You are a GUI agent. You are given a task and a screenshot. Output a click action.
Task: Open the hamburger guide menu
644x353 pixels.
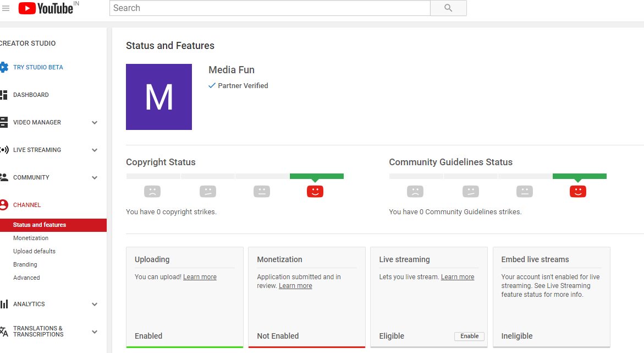[5, 8]
